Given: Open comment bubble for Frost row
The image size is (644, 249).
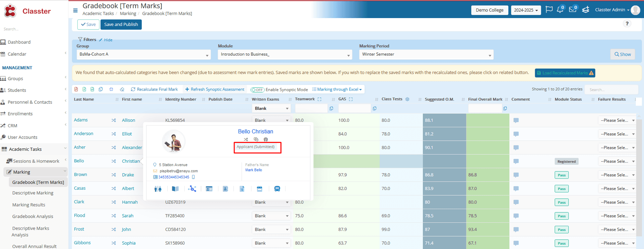Looking at the screenshot, I should point(516,230).
